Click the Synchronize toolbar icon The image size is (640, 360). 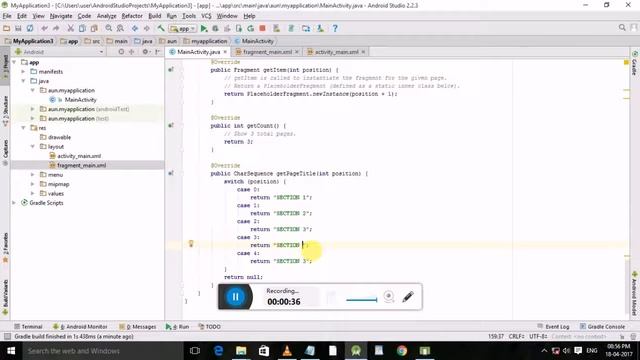tap(30, 28)
